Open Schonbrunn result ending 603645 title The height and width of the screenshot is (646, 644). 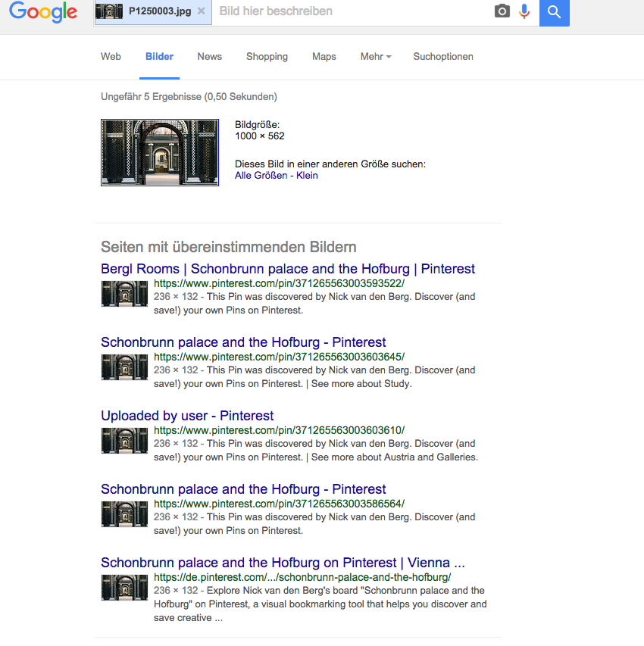coord(243,342)
